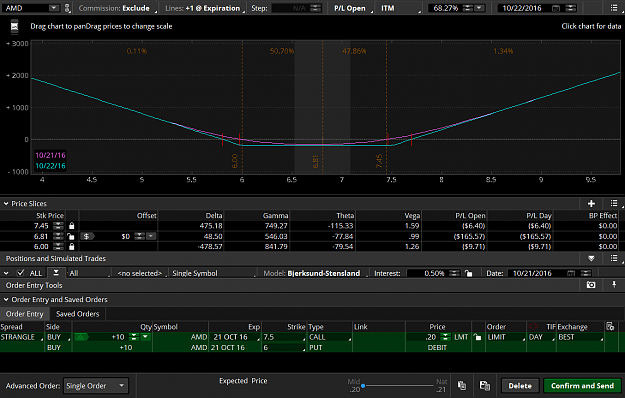Click the Interest 0.50% input field

coord(427,273)
